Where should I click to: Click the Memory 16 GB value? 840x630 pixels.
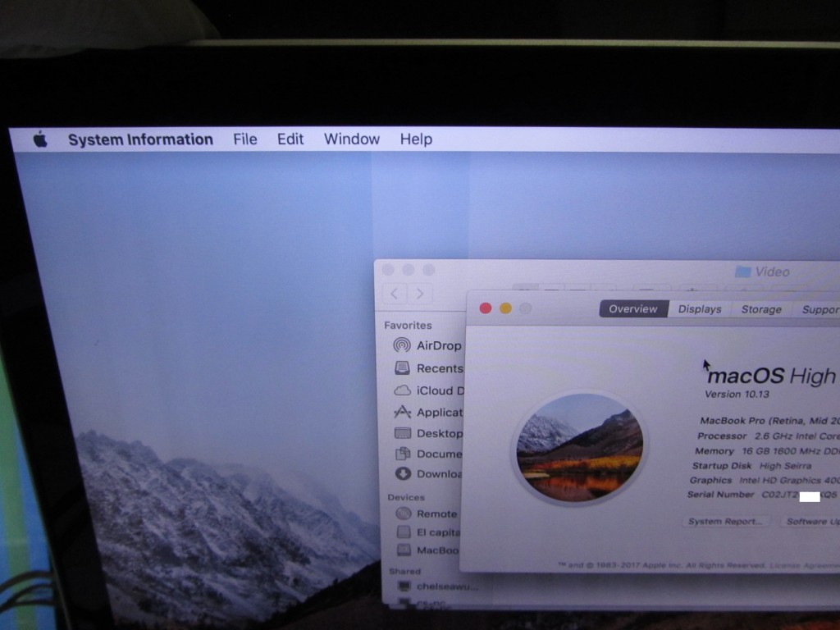[791, 452]
